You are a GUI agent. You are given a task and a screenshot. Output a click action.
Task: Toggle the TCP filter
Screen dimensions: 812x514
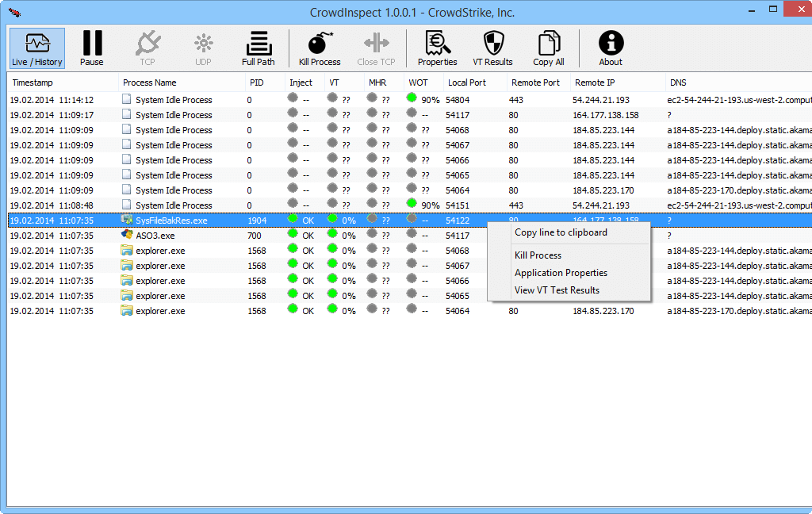pos(147,48)
